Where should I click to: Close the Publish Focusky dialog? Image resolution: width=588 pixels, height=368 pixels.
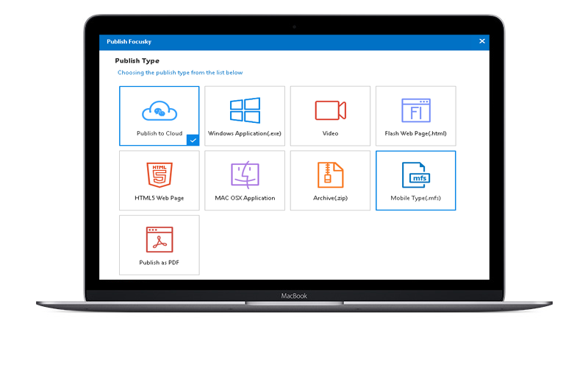pos(482,41)
